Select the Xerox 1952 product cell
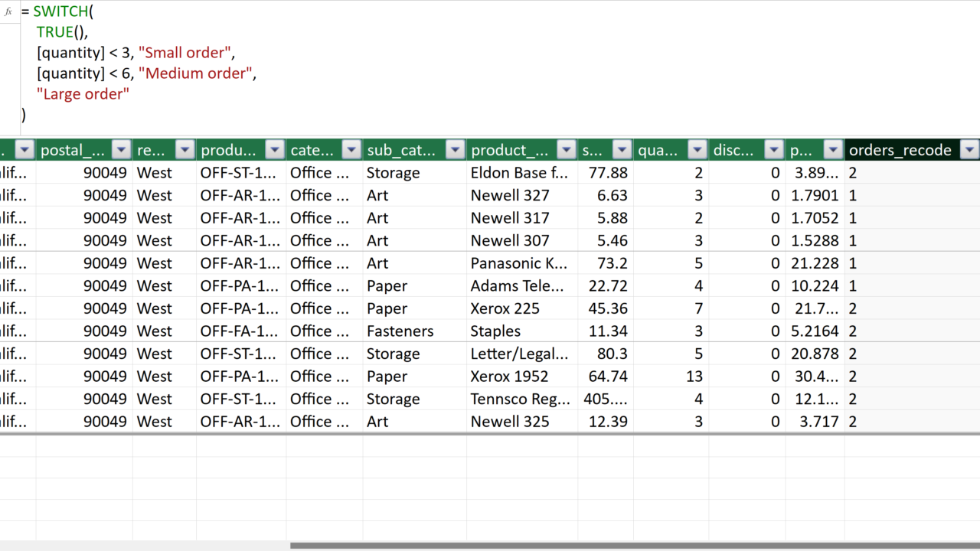 click(522, 377)
